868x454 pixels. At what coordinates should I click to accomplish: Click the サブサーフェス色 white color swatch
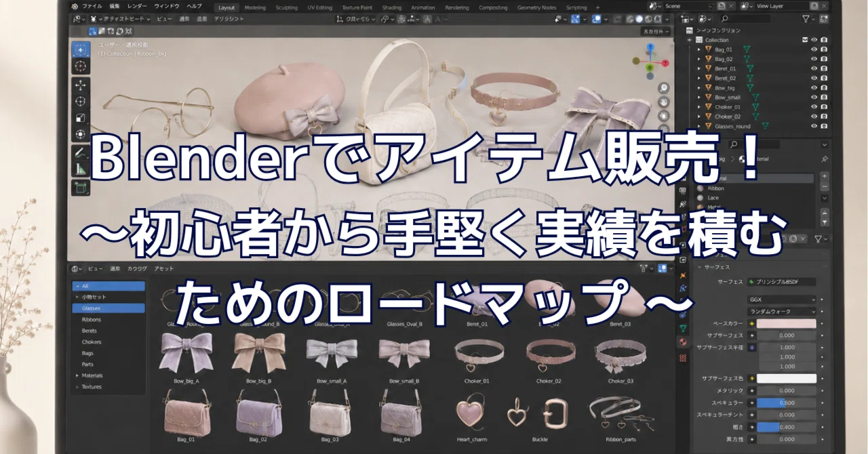(787, 378)
